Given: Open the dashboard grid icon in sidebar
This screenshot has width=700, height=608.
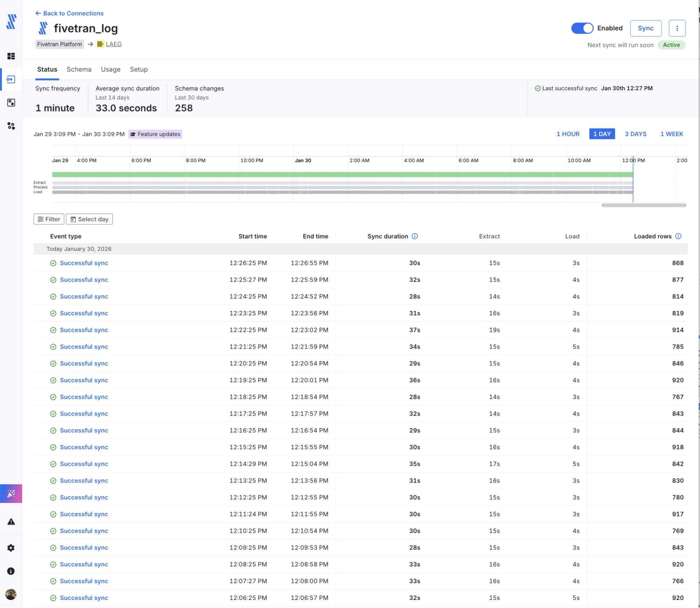Looking at the screenshot, I should tap(11, 56).
